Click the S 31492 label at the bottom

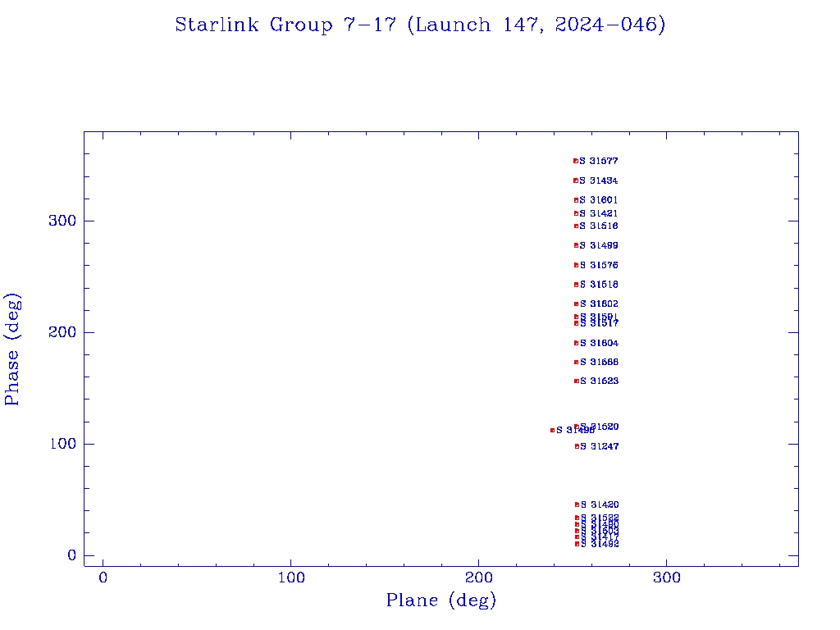[x=600, y=544]
